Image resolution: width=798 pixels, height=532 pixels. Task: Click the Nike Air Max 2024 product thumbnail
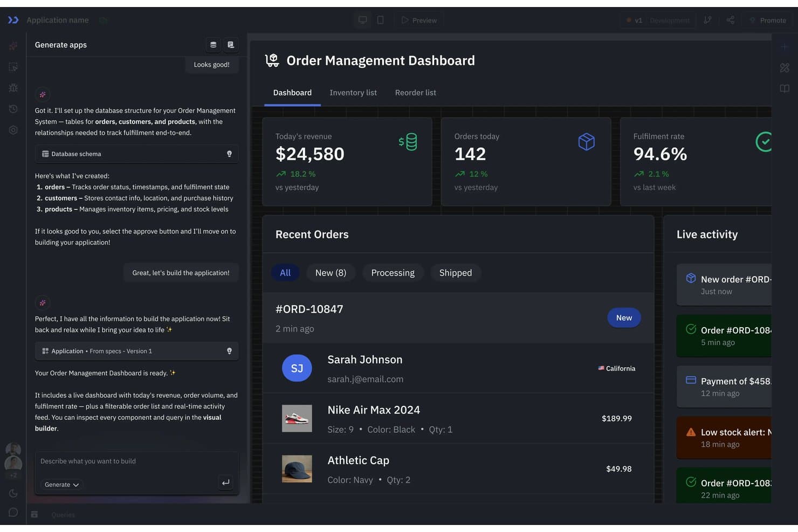297,418
